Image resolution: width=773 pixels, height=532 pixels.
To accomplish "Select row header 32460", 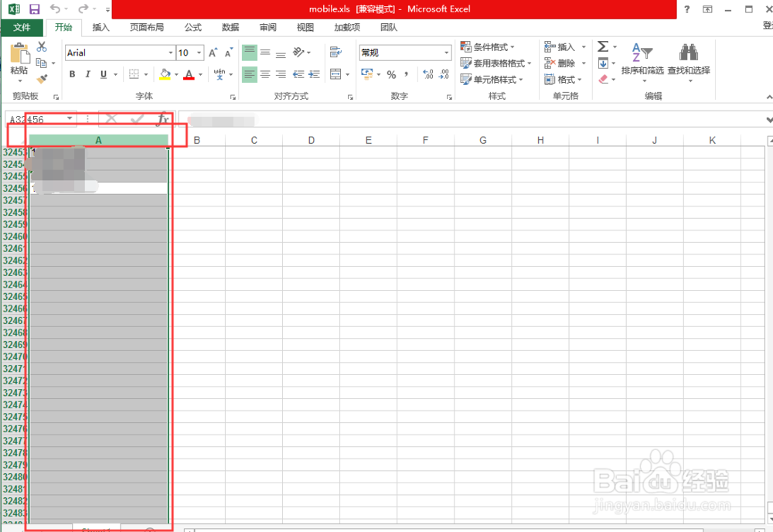I will (14, 236).
